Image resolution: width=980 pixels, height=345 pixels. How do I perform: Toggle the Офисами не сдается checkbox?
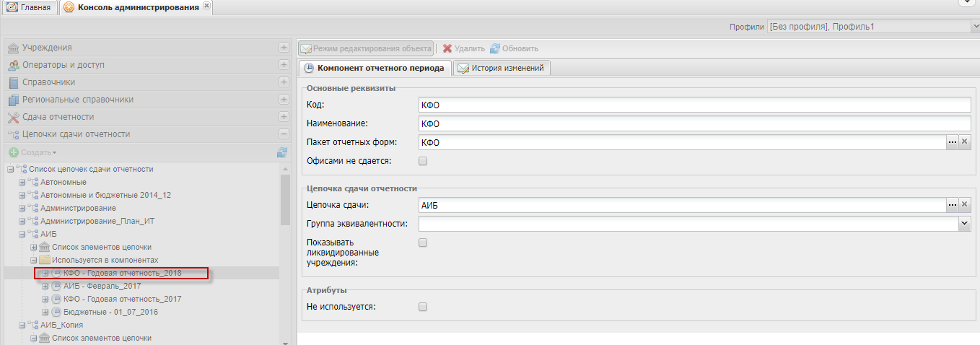coord(423,161)
